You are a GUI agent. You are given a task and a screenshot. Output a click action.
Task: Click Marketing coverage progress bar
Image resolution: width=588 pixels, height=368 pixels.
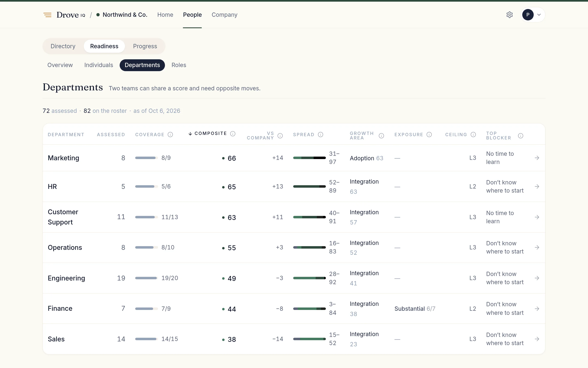pyautogui.click(x=146, y=158)
